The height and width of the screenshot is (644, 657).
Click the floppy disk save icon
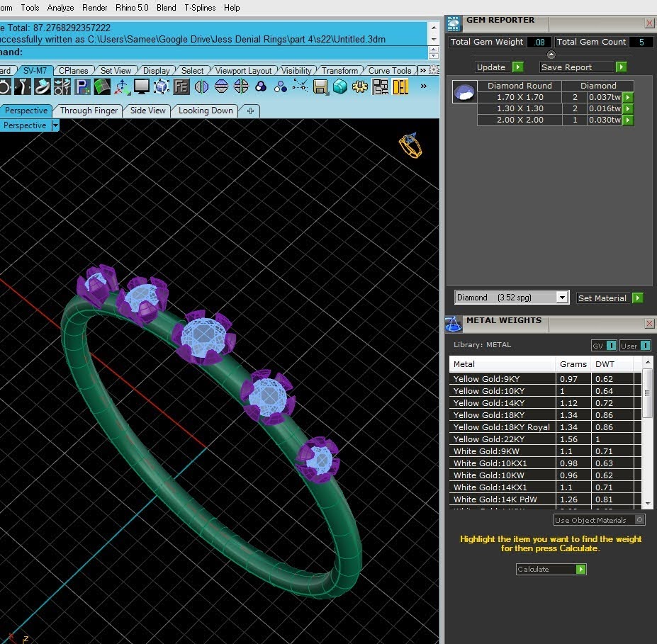click(320, 86)
